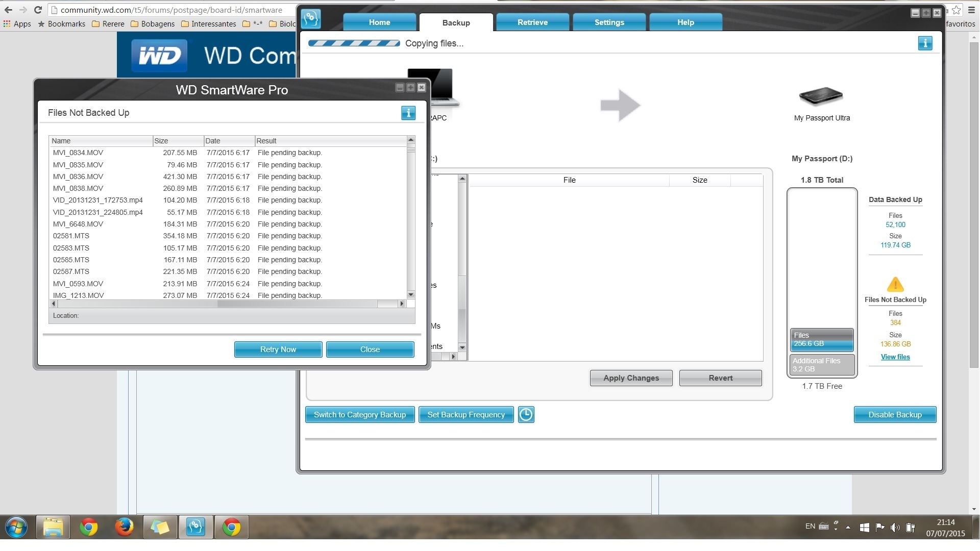
Task: Open the Chrome menu hamburger icon
Action: point(971,10)
